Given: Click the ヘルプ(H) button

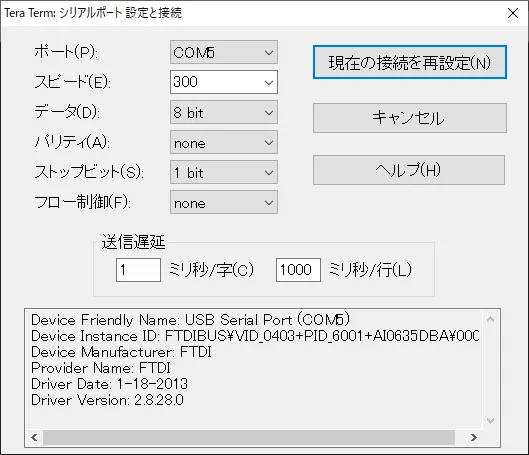Looking at the screenshot, I should (x=409, y=170).
